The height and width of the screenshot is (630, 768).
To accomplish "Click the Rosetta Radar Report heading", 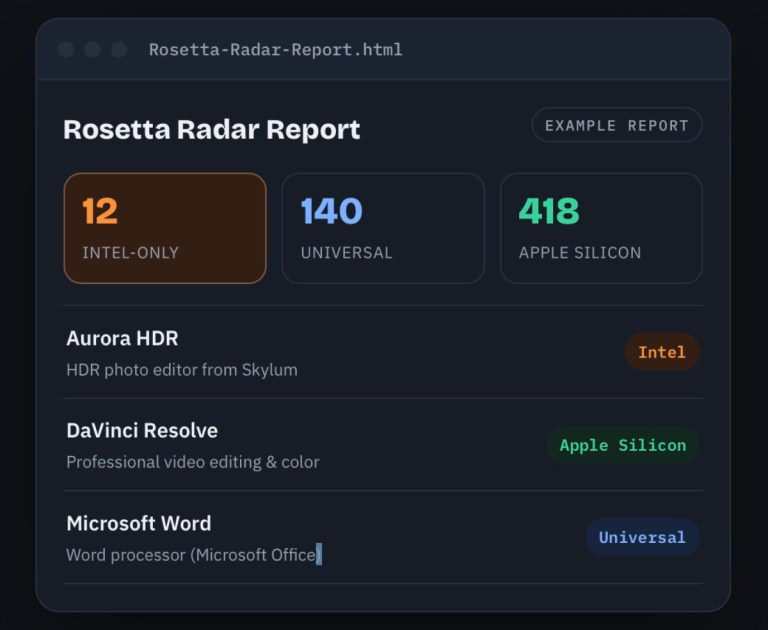I will [212, 129].
